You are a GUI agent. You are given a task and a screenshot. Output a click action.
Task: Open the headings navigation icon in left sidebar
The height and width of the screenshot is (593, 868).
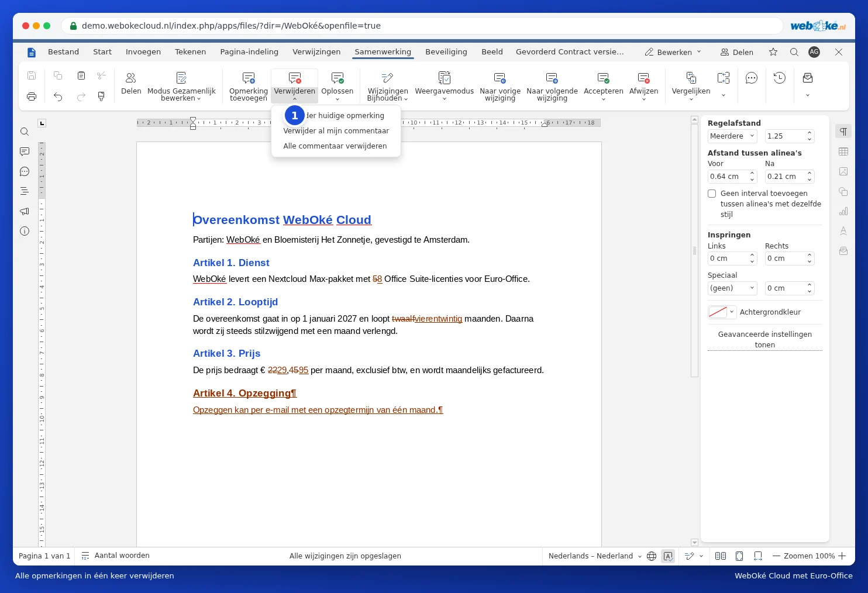tap(25, 191)
